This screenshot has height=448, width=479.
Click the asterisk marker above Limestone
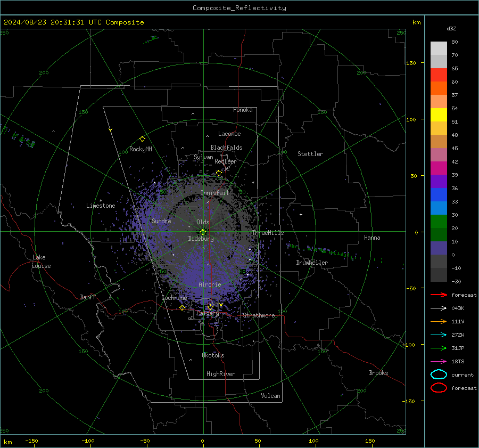(x=101, y=201)
